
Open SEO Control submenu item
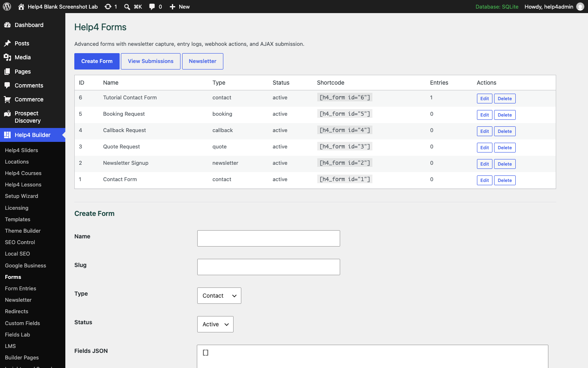20,242
